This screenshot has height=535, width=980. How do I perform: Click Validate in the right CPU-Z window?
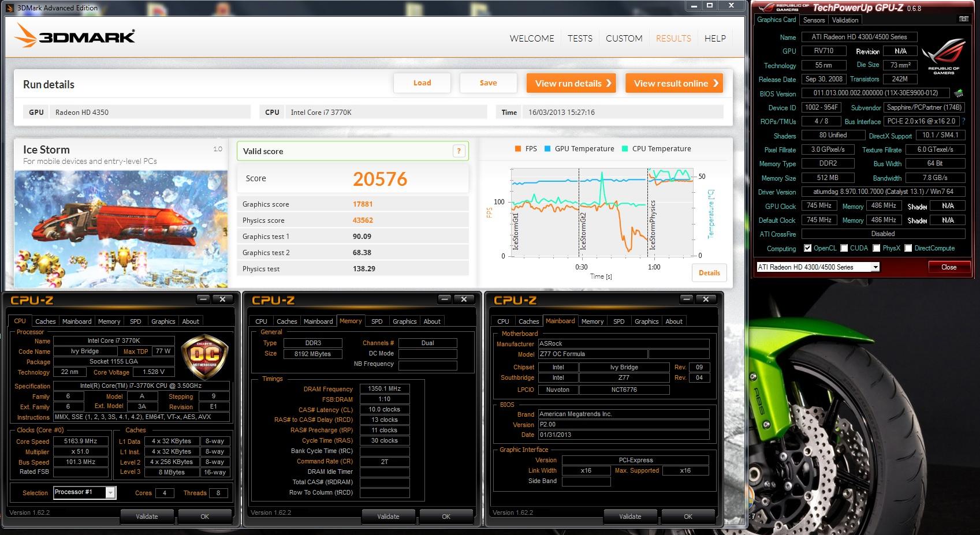coord(630,517)
